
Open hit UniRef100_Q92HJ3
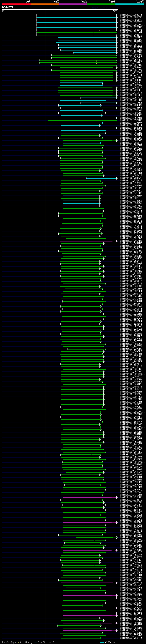(x=131, y=615)
